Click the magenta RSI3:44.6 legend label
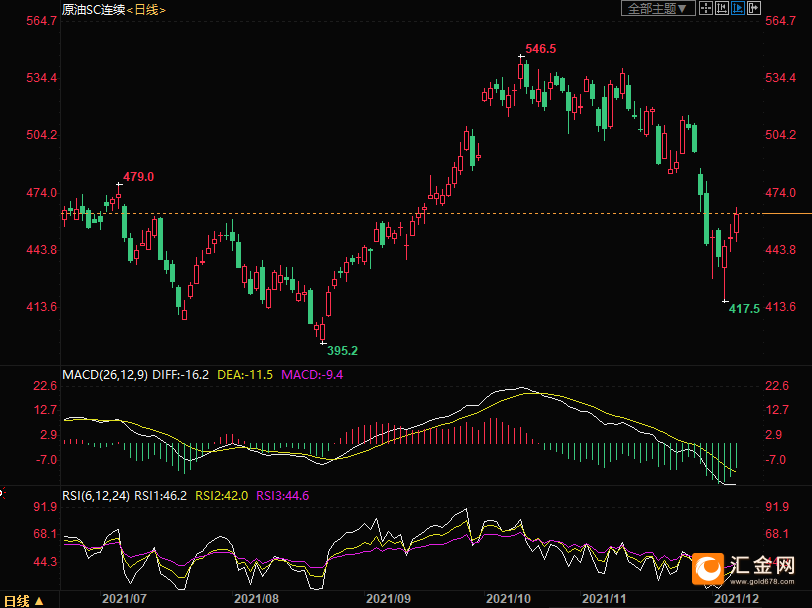Screen dimensions: 812x608 (x=284, y=494)
